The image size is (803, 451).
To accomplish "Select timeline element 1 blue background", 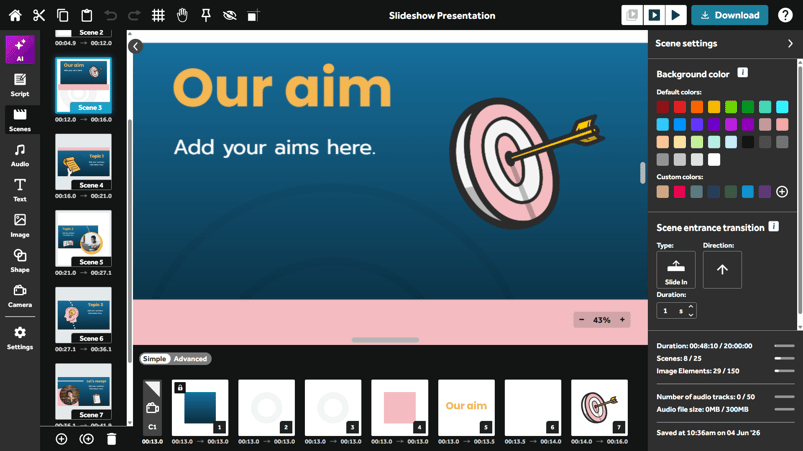I will tap(200, 408).
